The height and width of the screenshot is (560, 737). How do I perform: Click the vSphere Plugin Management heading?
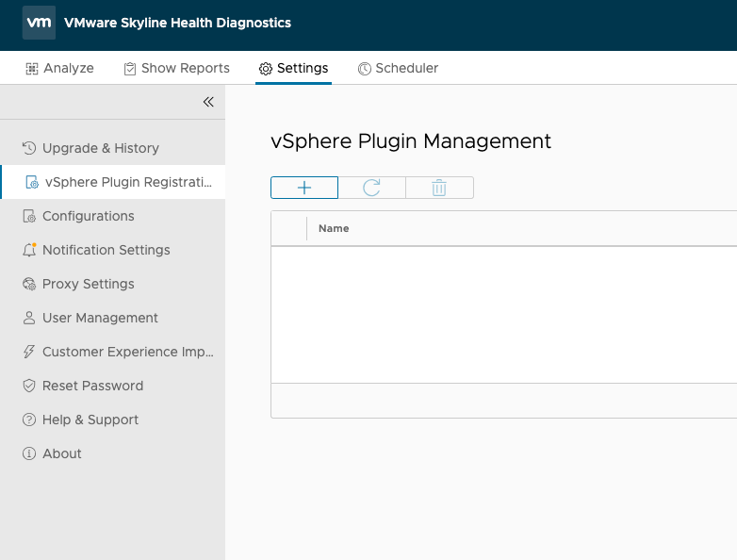pyautogui.click(x=411, y=141)
